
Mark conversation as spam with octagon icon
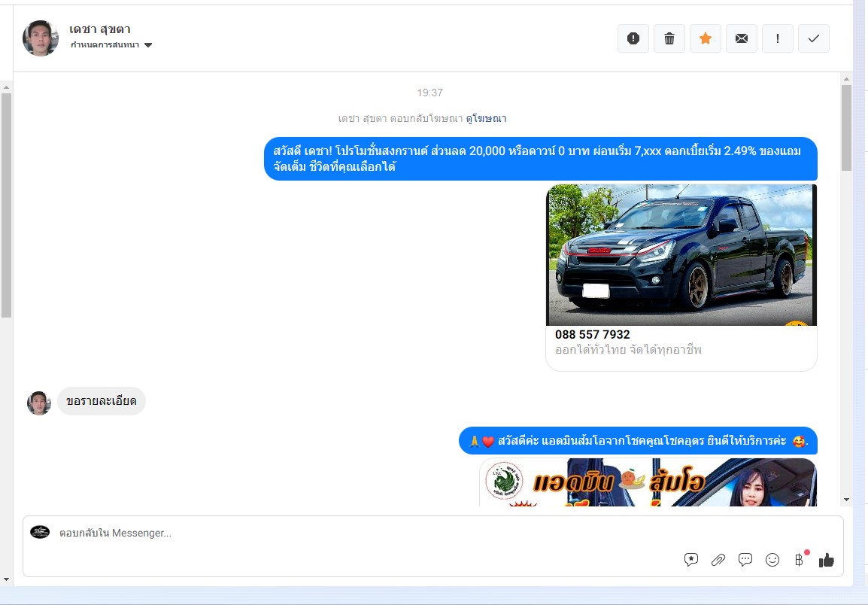(x=633, y=38)
